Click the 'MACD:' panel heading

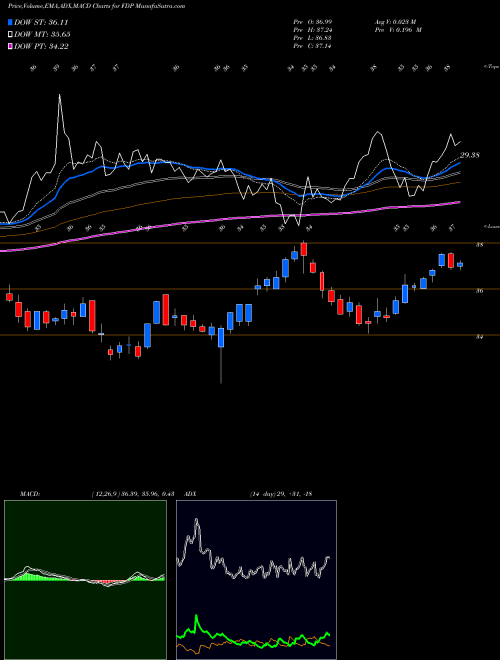[x=29, y=494]
